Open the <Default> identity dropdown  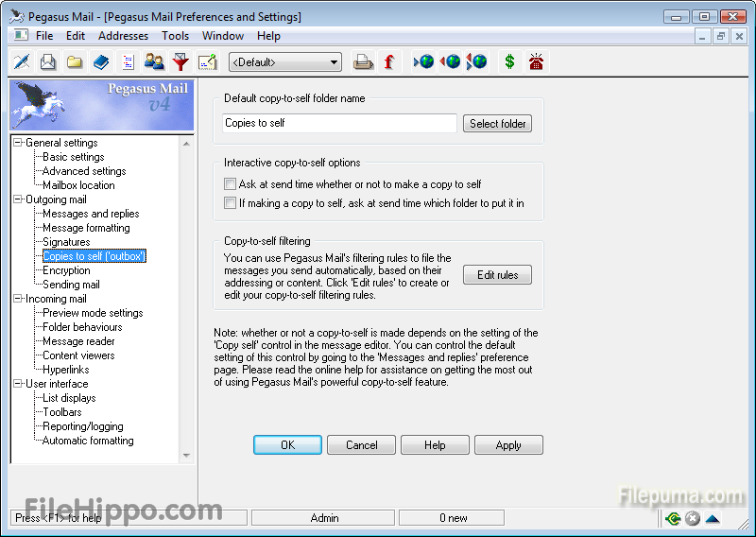[x=285, y=62]
